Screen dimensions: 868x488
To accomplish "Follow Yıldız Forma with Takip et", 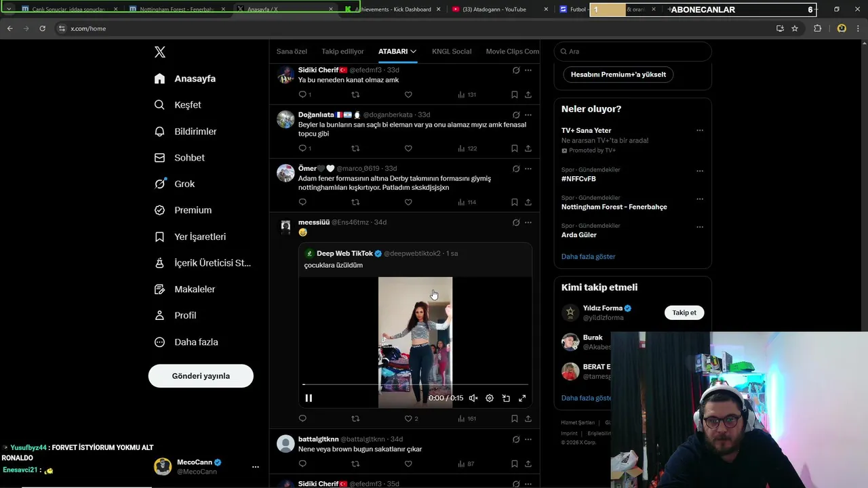I will (684, 312).
